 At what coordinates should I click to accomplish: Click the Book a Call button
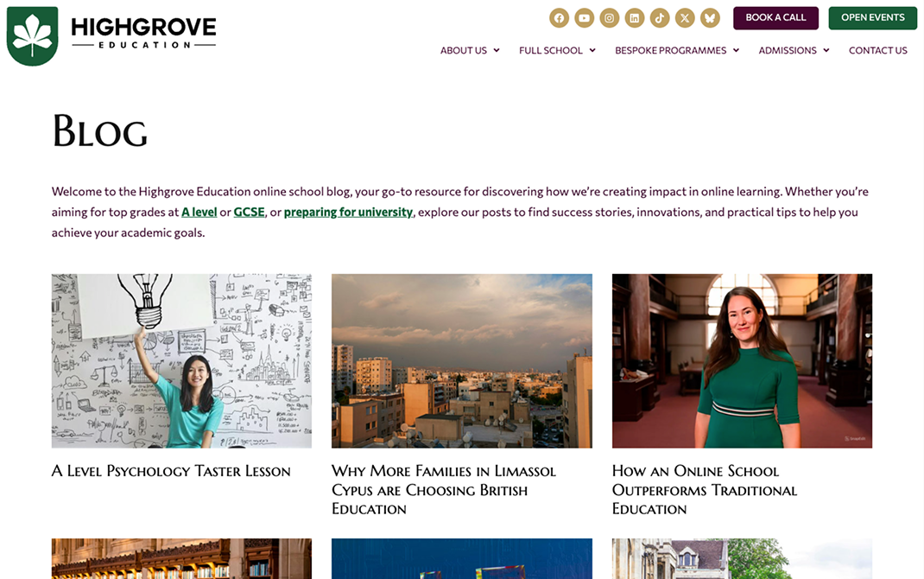click(775, 17)
